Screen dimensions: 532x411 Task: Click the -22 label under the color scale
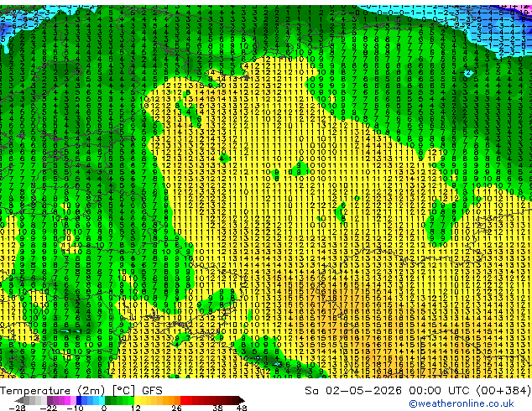pyautogui.click(x=48, y=408)
